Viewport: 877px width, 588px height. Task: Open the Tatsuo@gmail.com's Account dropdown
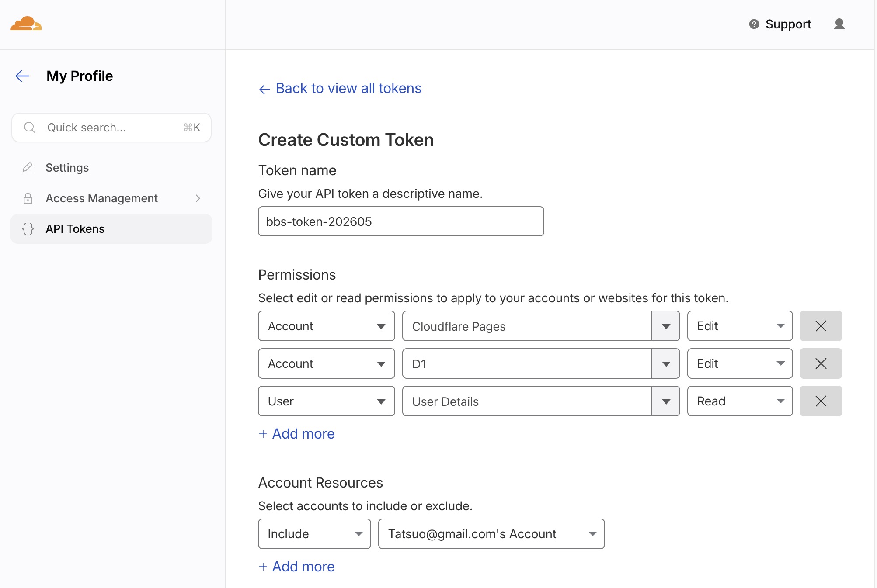click(491, 534)
